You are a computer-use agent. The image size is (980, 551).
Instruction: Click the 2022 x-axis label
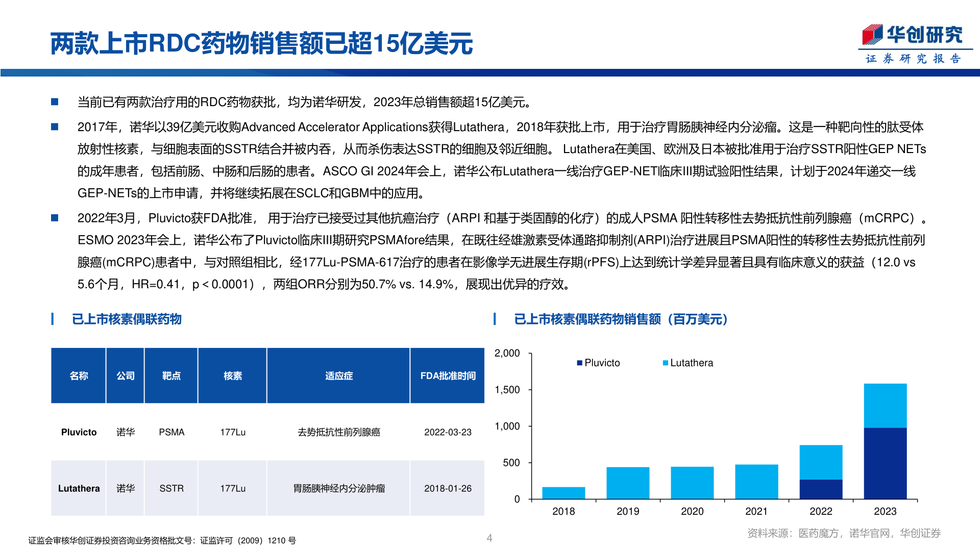(821, 511)
